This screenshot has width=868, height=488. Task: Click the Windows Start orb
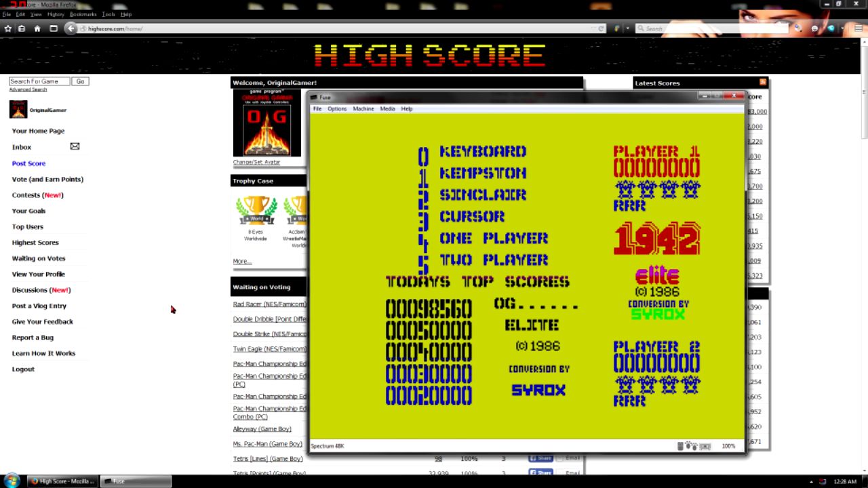point(12,481)
